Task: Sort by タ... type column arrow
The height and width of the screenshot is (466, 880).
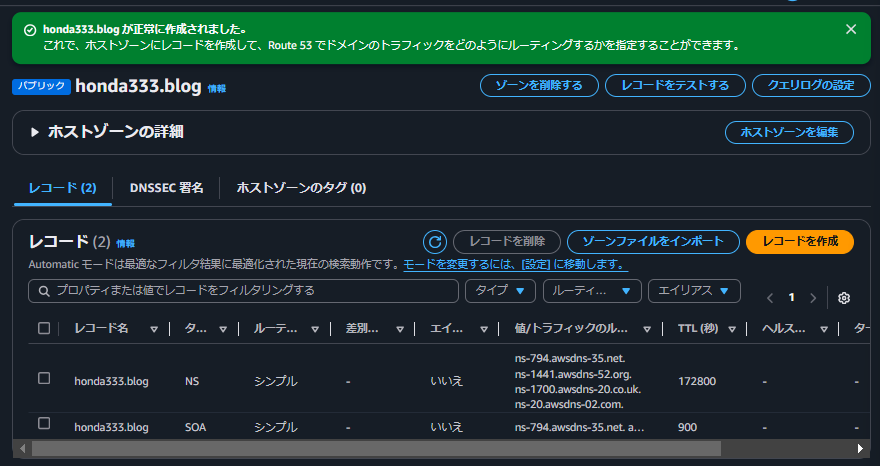Action: 223,330
